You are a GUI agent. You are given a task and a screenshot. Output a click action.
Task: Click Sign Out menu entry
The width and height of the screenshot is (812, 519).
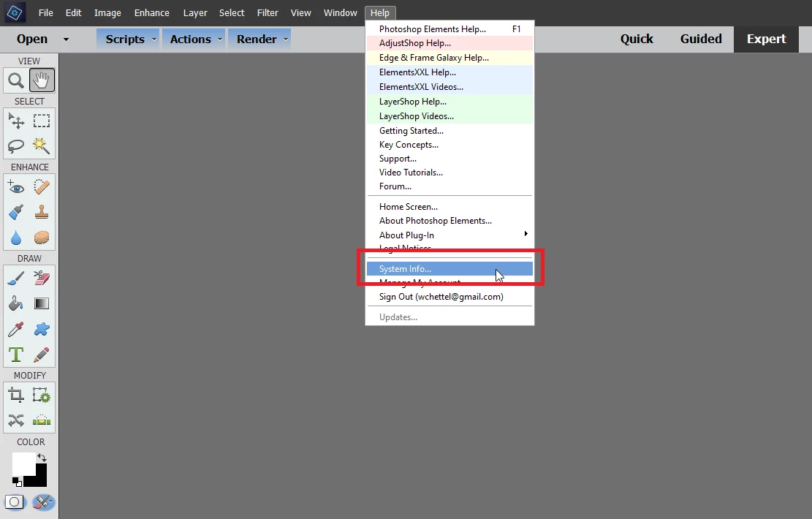click(x=450, y=297)
